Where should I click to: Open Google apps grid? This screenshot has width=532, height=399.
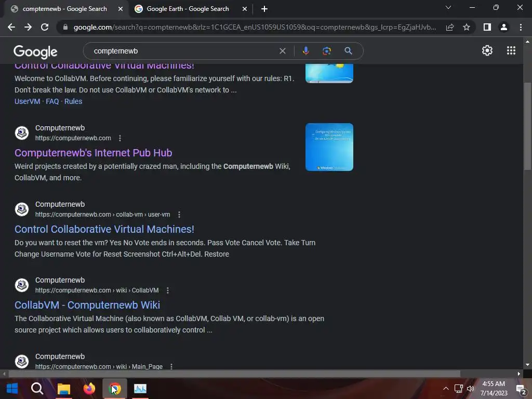pos(511,50)
